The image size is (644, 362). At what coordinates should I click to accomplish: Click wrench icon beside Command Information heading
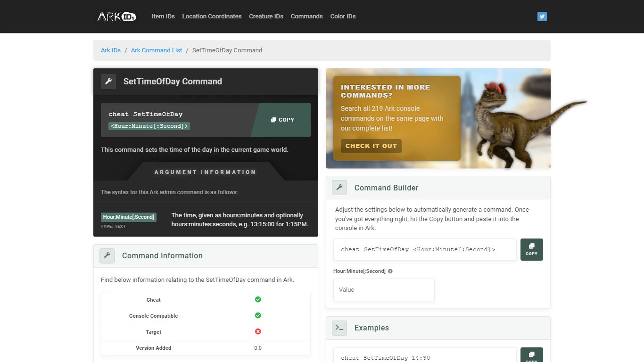coord(107,255)
